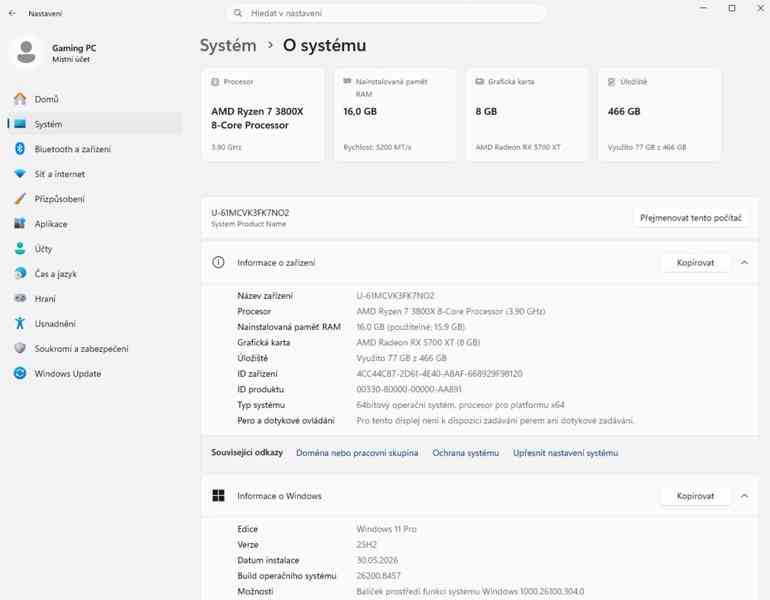Click the Síť a internet wifi icon

pos(20,174)
